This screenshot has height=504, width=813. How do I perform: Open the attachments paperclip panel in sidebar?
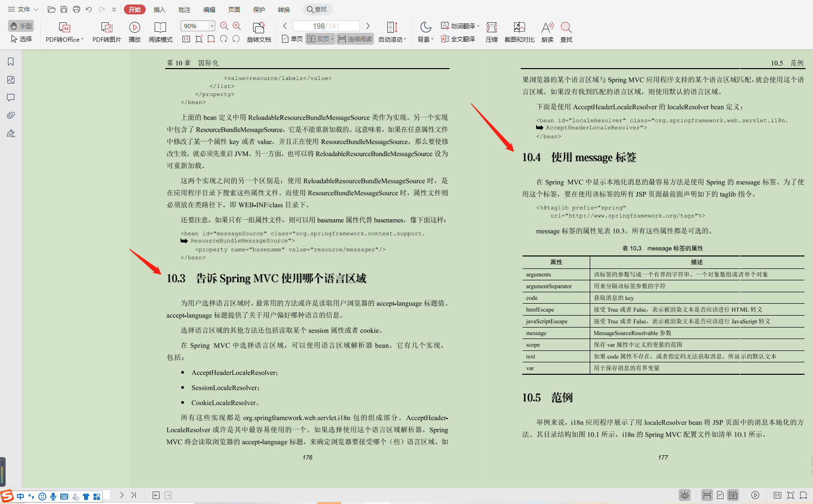coord(11,115)
